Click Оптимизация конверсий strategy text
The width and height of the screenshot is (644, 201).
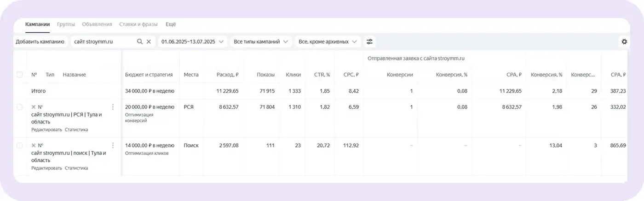click(139, 118)
